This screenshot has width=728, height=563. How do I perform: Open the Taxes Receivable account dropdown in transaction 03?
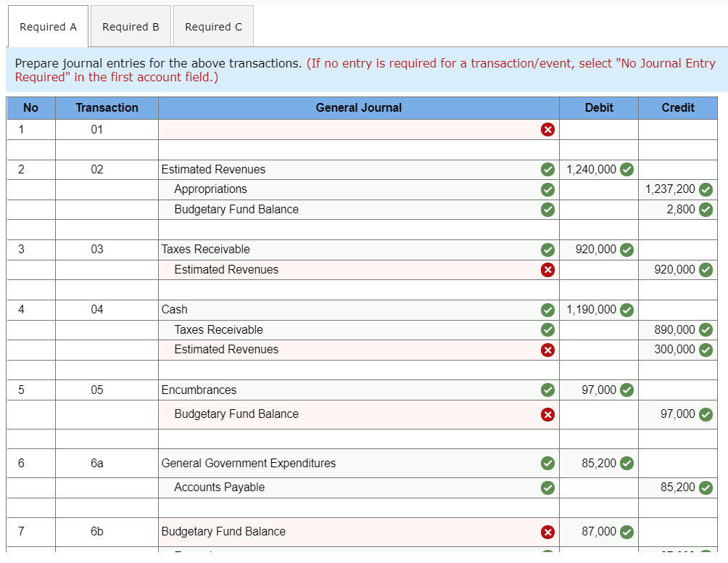click(x=348, y=250)
